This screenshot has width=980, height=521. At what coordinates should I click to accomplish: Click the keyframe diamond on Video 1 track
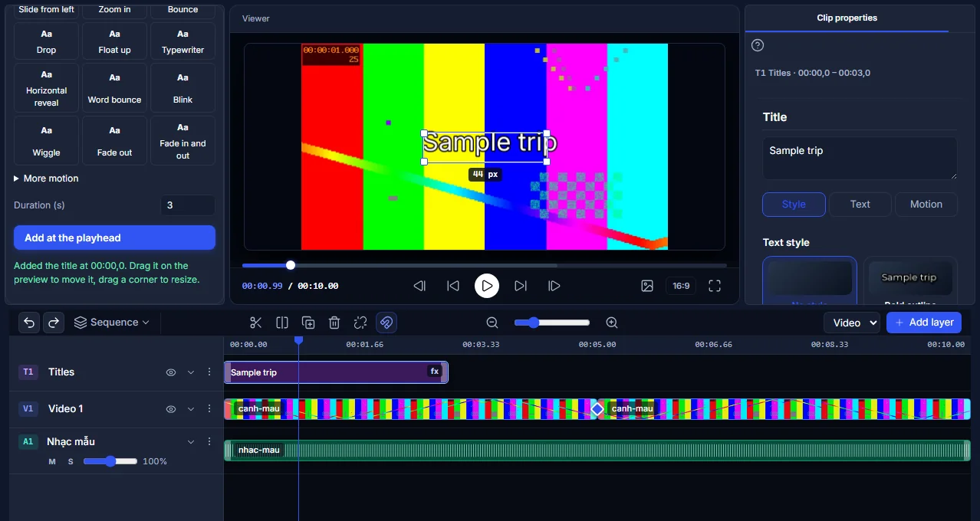[x=597, y=409]
